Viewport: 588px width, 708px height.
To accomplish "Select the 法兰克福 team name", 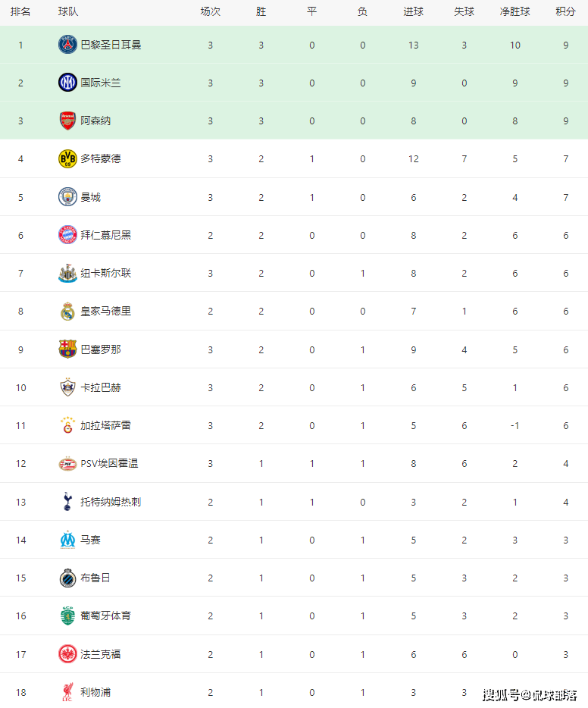I will pyautogui.click(x=101, y=654).
